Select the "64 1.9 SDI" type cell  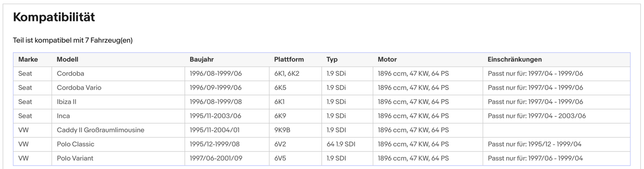(x=341, y=144)
